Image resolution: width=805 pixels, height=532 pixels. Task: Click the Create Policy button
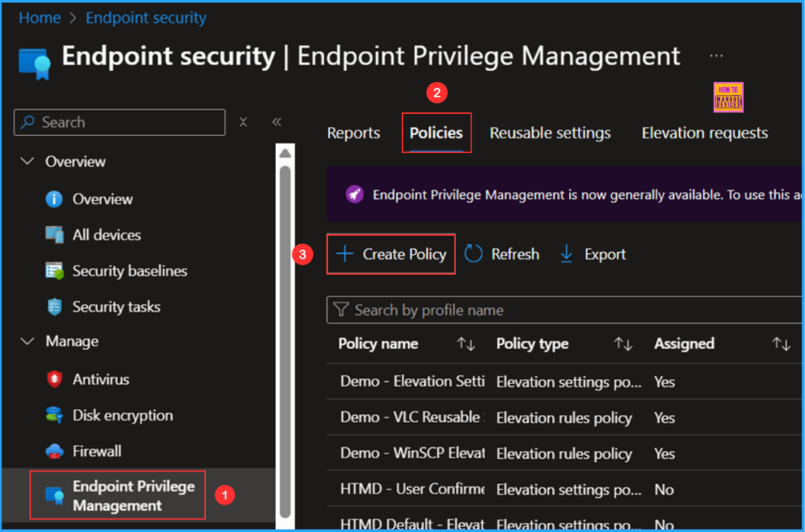pos(391,254)
